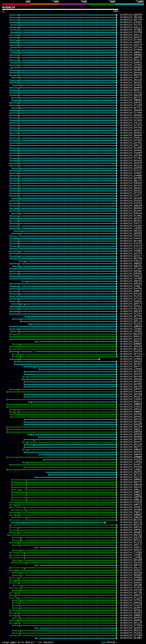Screen dimensions: 146x644
Task: Select UniRef100_C6TLM4 label
Action: pos(131,47)
